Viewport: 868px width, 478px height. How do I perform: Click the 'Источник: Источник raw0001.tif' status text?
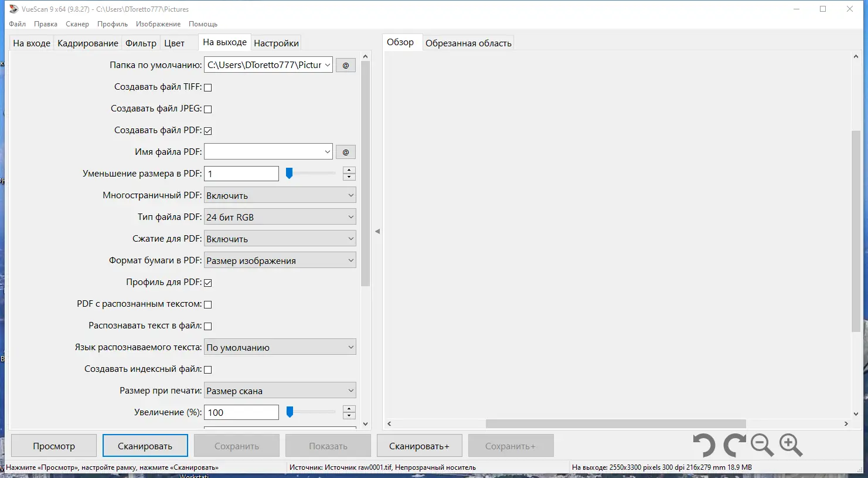click(383, 467)
